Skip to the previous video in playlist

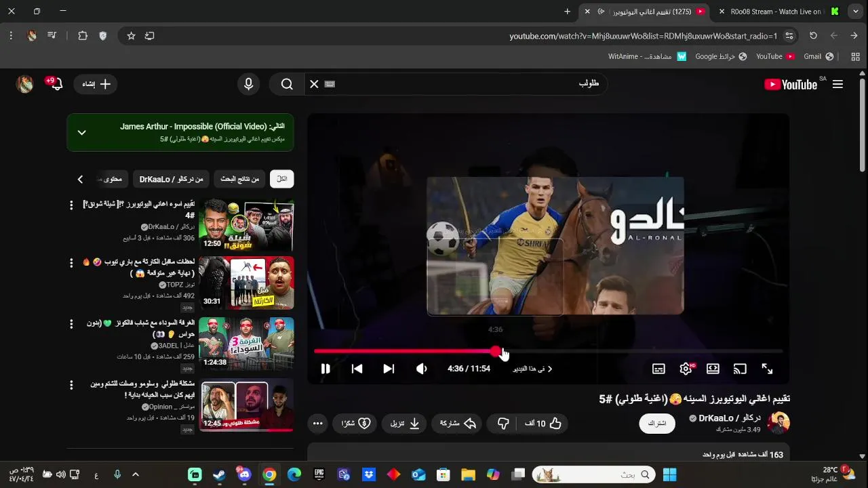pos(357,369)
